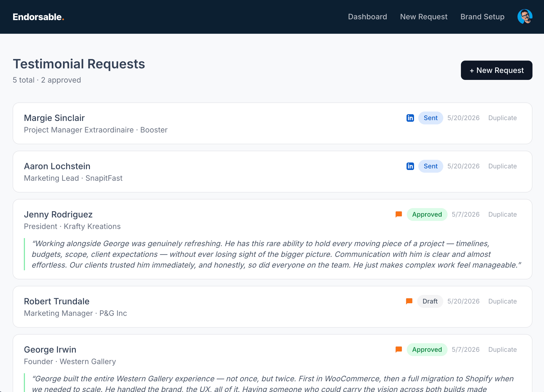Duplicate the Jenny Rodriguez request
Image resolution: width=544 pixels, height=392 pixels.
click(502, 215)
